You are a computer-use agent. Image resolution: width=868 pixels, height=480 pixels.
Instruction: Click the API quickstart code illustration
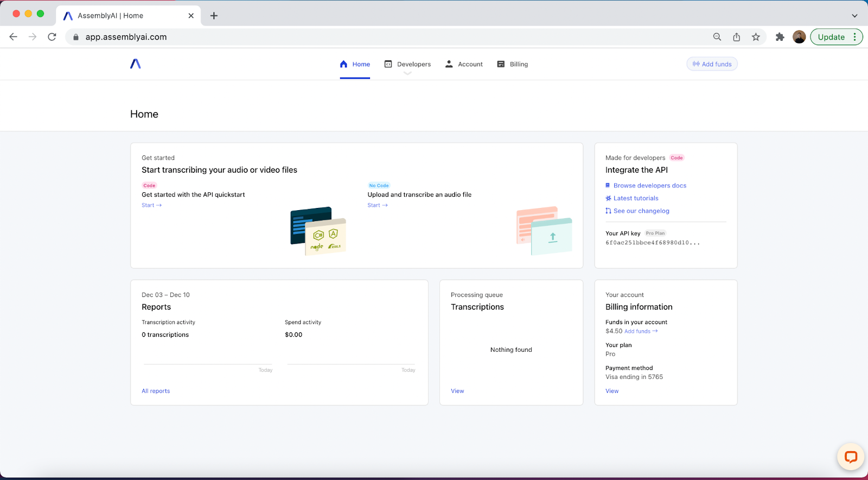[x=318, y=231]
